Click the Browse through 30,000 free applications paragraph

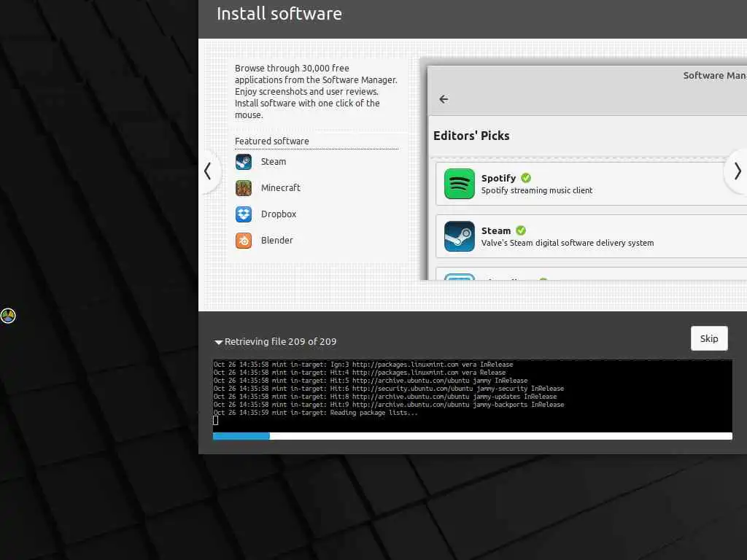tap(316, 91)
